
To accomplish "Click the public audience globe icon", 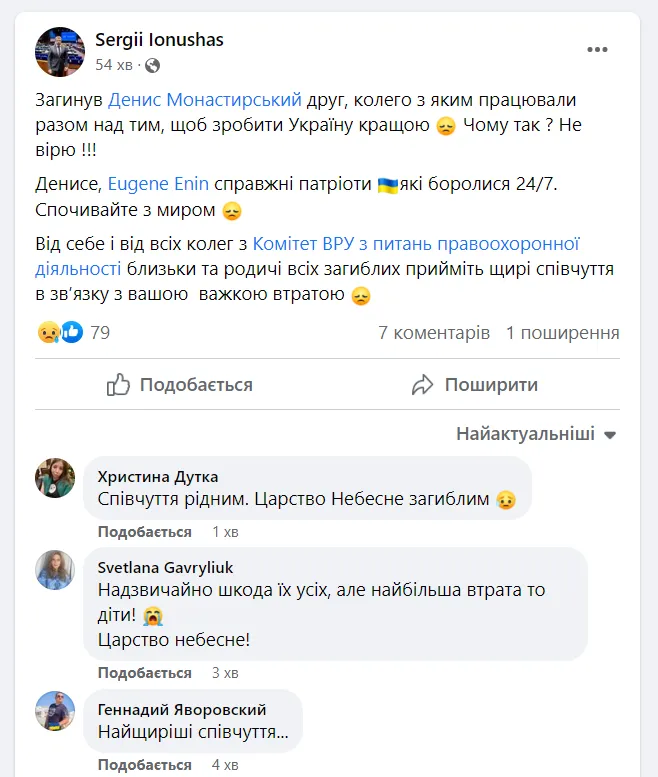I will click(x=153, y=65).
